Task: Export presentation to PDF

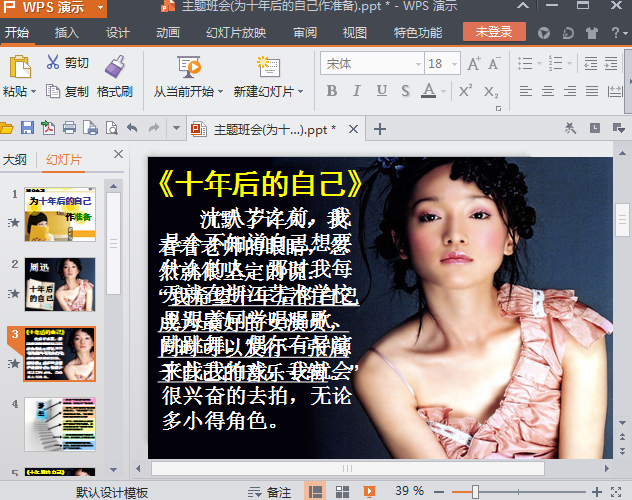Action: pyautogui.click(x=48, y=128)
